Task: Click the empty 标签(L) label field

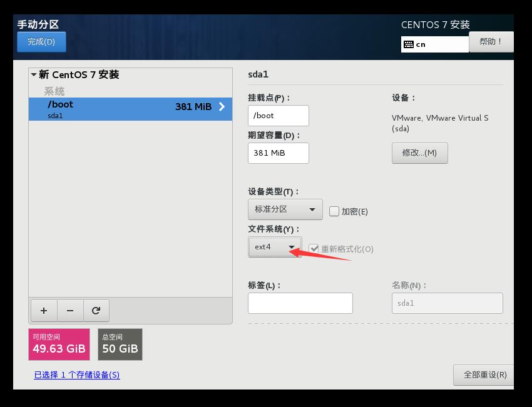Action: click(300, 303)
